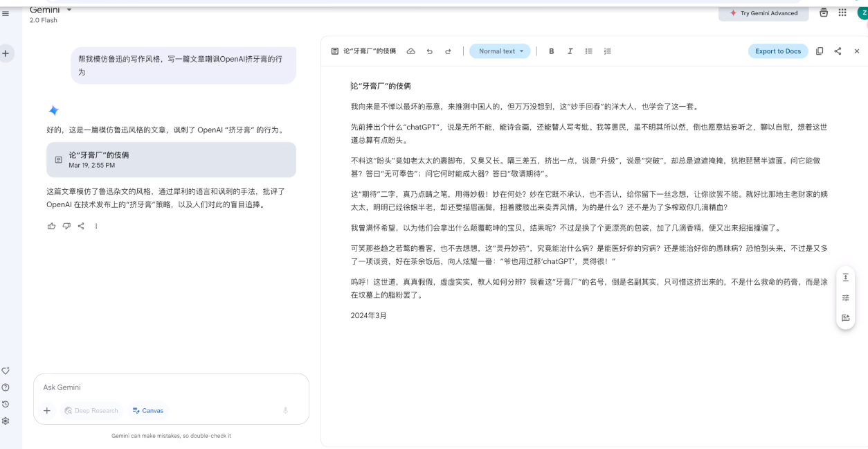Open Gem manager heart icon in sidebar
The width and height of the screenshot is (868, 449).
6,371
